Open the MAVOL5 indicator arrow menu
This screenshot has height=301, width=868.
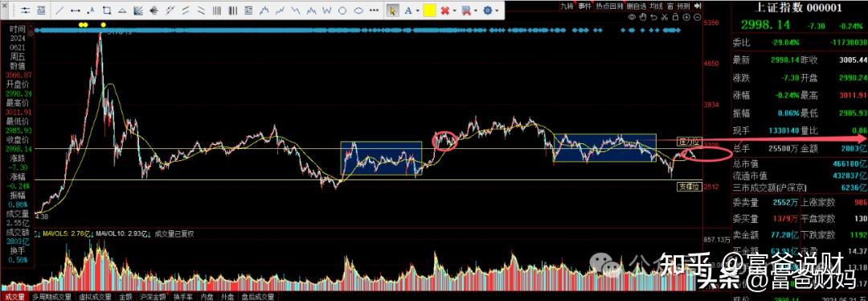tap(92, 234)
